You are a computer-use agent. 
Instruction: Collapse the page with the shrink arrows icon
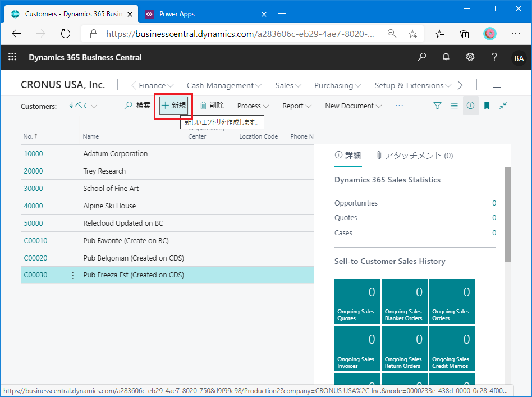click(x=503, y=106)
